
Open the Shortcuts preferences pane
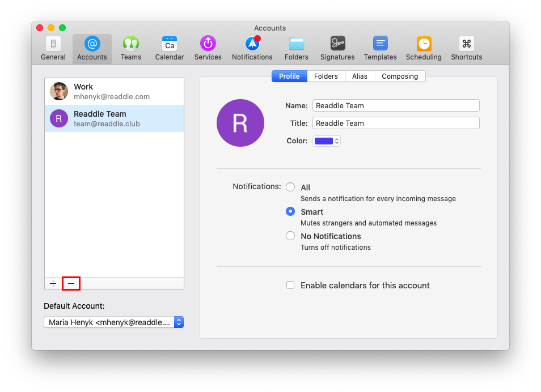pos(467,49)
